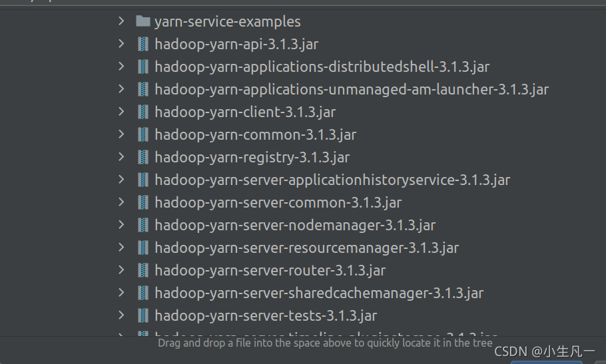The image size is (606, 364).
Task: Select hadoop-yarn-applications-unmanaged-am-launcher-3.1.3.jar file name
Action: pos(352,90)
